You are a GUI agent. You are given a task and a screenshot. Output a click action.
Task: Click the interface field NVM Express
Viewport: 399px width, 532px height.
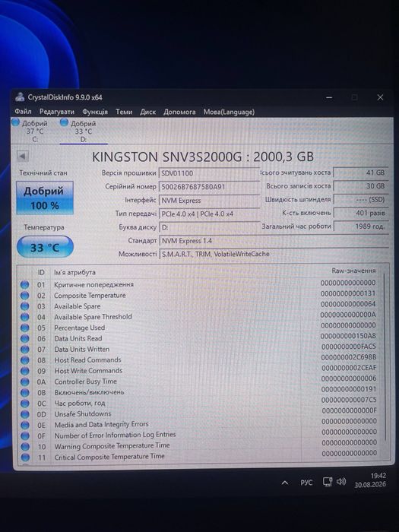209,200
